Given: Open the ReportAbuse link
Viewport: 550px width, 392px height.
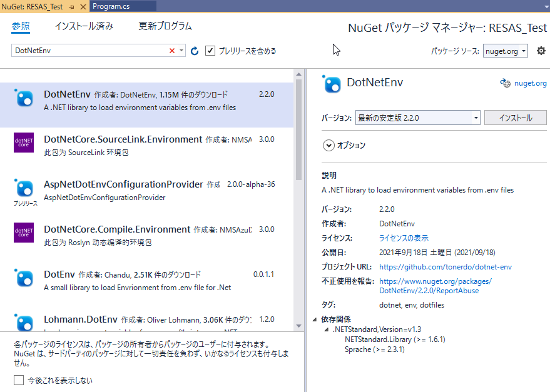Looking at the screenshot, I should [x=435, y=286].
